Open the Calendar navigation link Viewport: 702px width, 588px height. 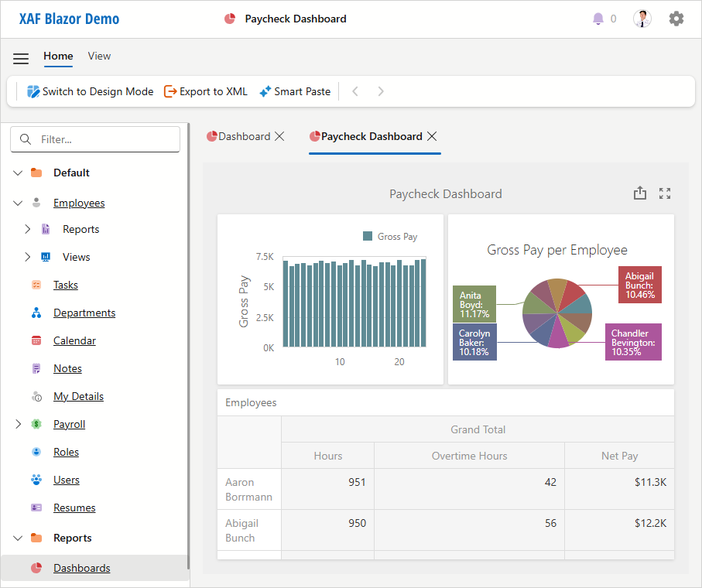tap(74, 340)
